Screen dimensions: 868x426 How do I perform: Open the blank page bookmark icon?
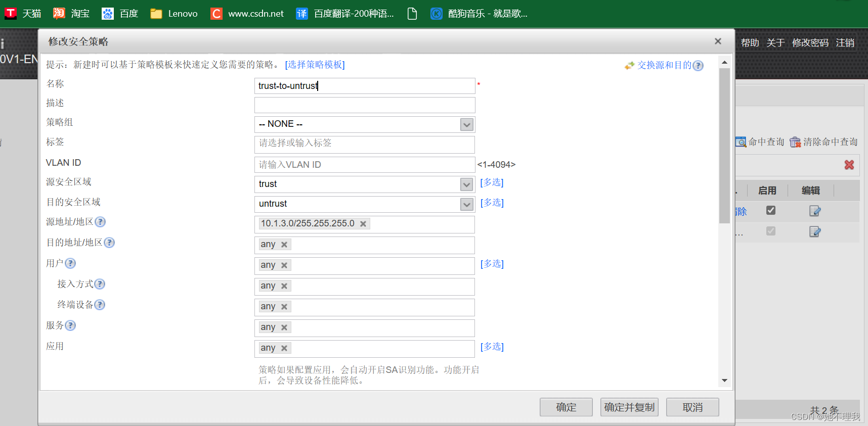(412, 14)
